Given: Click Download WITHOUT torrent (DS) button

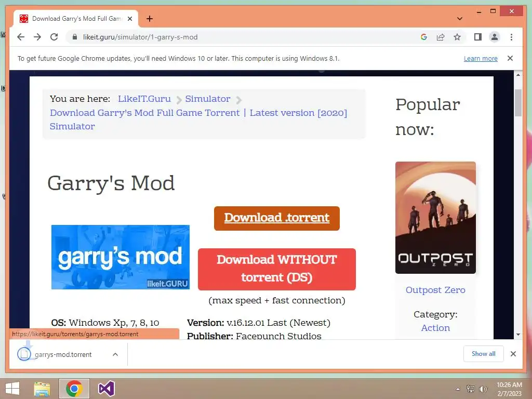Looking at the screenshot, I should tap(276, 269).
